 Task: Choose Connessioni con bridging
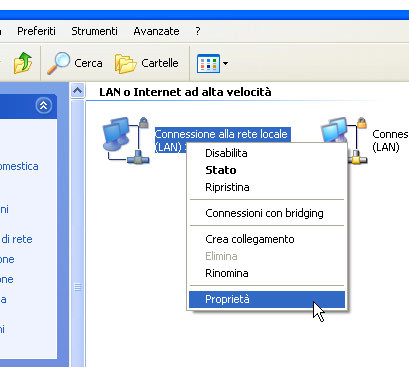coord(267,213)
